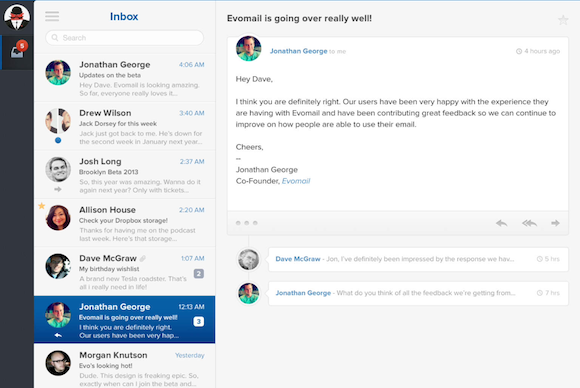Open the Josh Long Brooklyn Beta 2013 email
The height and width of the screenshot is (388, 580).
pos(125,175)
